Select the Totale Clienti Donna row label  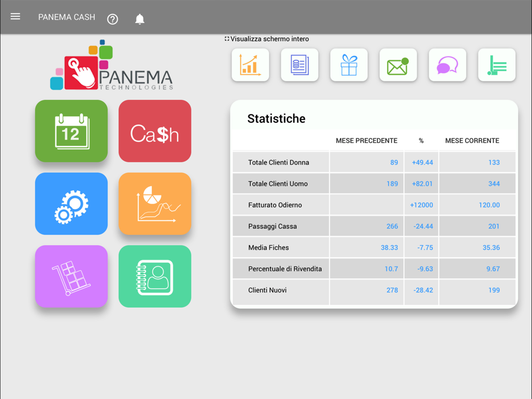click(279, 162)
